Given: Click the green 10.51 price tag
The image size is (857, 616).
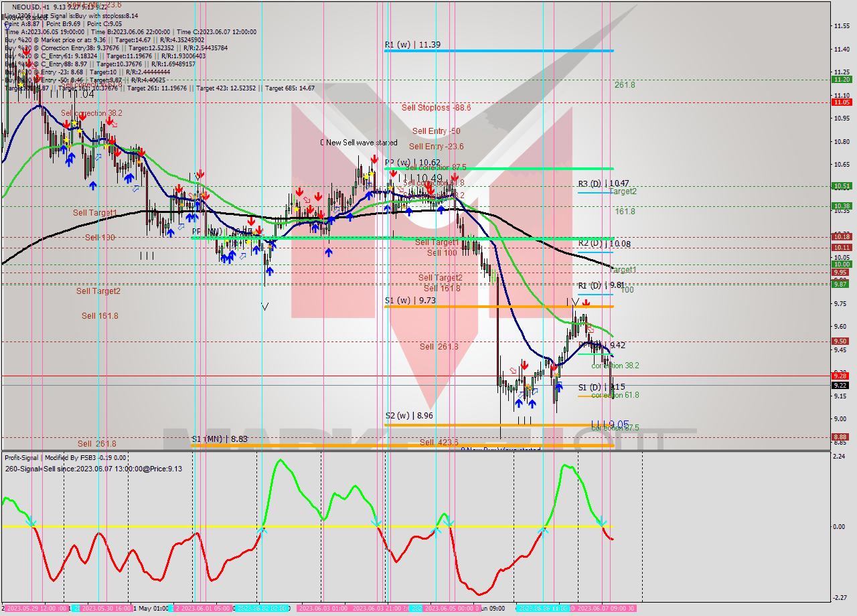Looking at the screenshot, I should (842, 186).
